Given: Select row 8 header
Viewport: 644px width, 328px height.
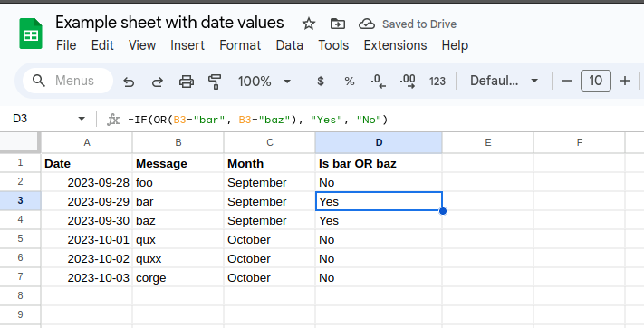Looking at the screenshot, I should click(20, 296).
